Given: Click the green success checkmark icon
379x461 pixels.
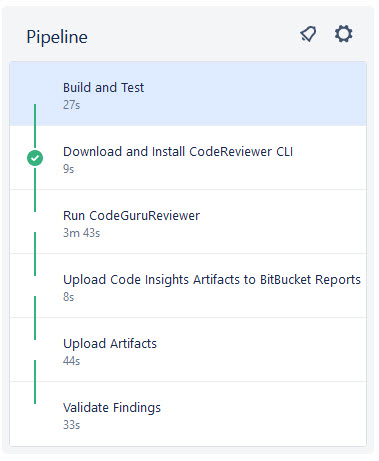Looking at the screenshot, I should [x=35, y=158].
